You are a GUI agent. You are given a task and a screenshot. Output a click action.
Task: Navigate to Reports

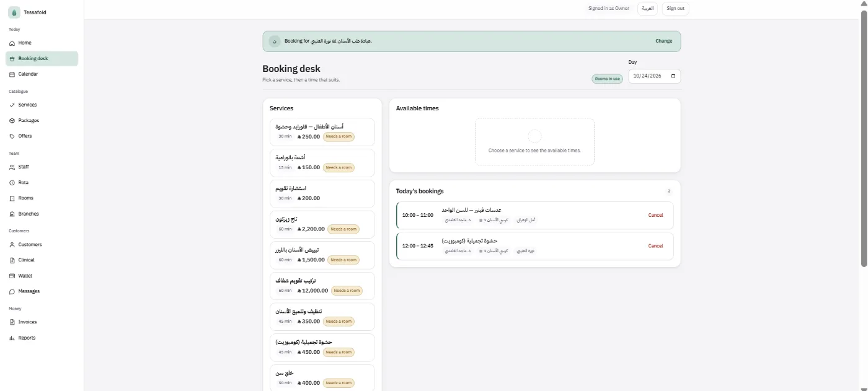coord(42,338)
